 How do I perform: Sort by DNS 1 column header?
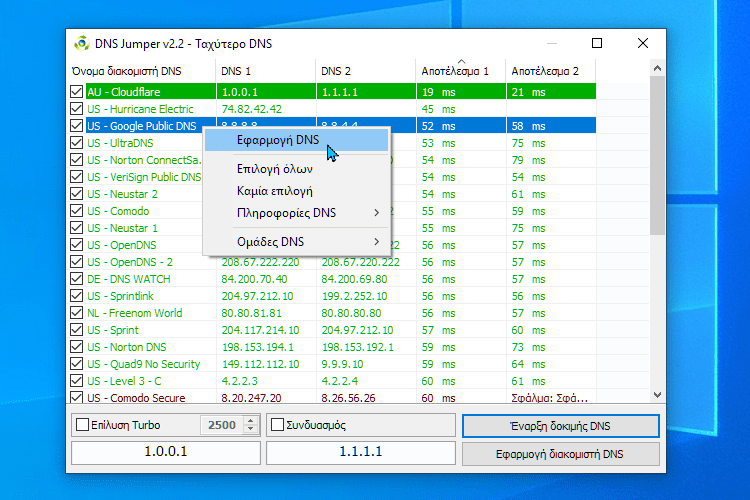click(266, 71)
